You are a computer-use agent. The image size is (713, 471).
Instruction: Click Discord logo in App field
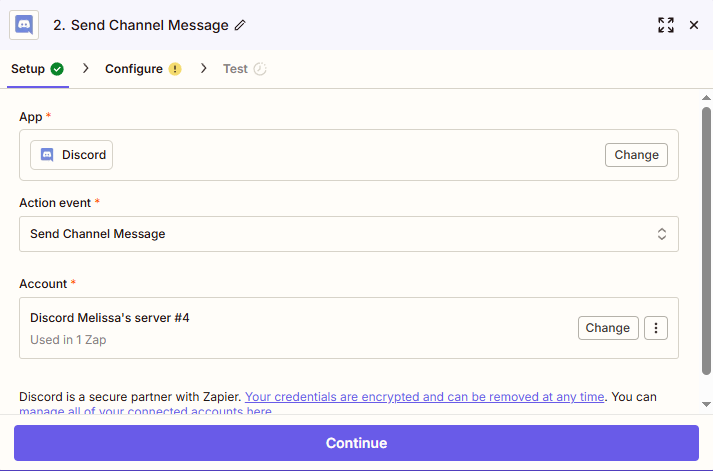[x=47, y=155]
